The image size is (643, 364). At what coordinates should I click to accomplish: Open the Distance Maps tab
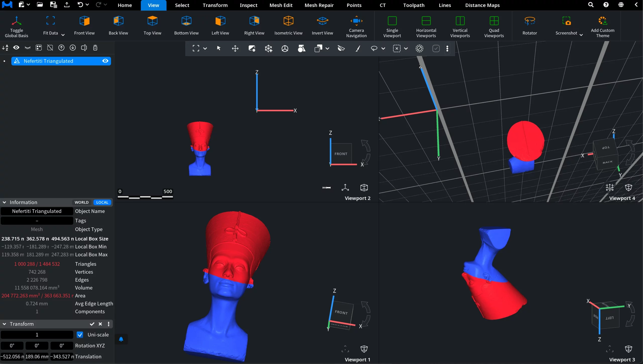482,5
